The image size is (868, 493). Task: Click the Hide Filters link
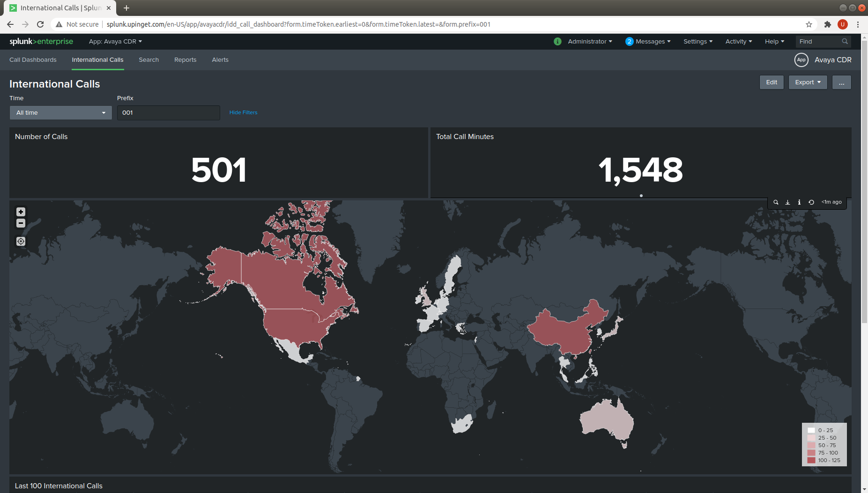(243, 112)
